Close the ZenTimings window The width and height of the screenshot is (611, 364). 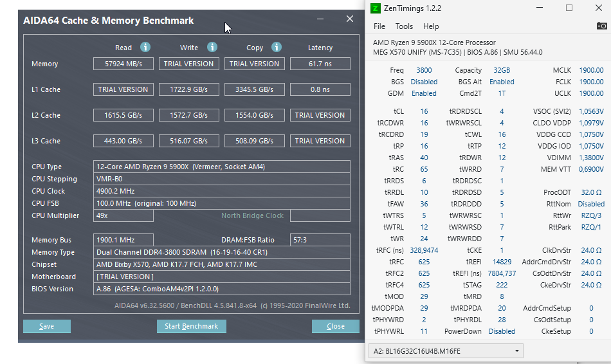[599, 8]
